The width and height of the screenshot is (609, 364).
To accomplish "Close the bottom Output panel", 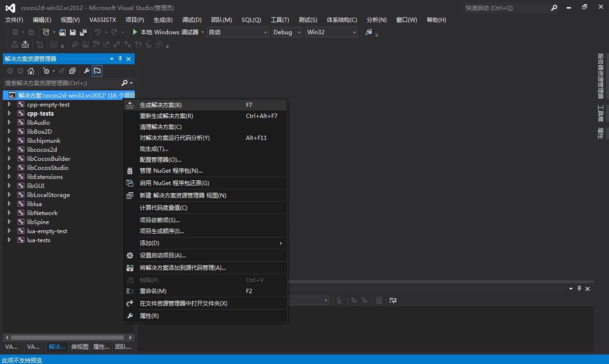I will 588,289.
